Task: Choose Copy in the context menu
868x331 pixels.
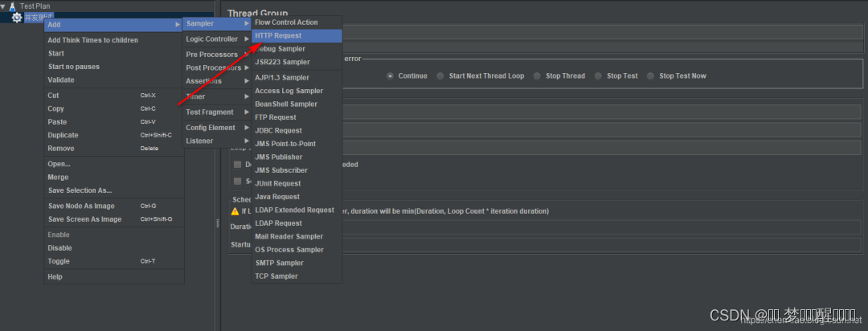Action: [114, 108]
